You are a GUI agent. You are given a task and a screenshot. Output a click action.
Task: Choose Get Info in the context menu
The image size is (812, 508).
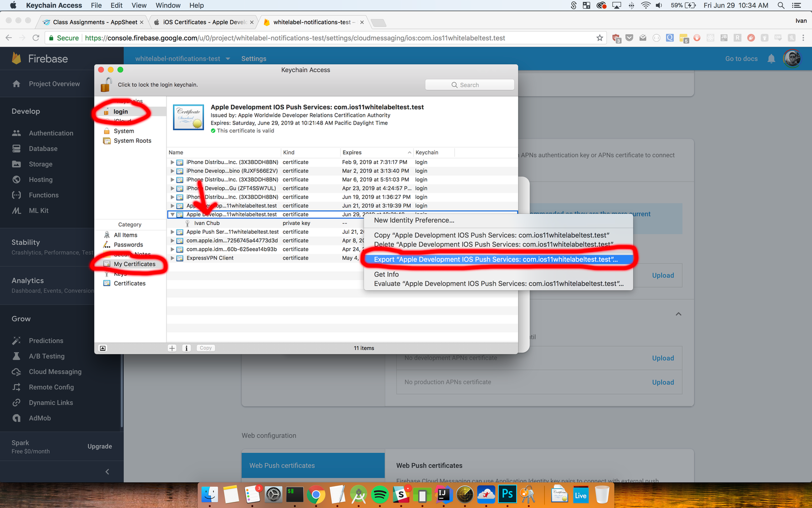click(498, 274)
